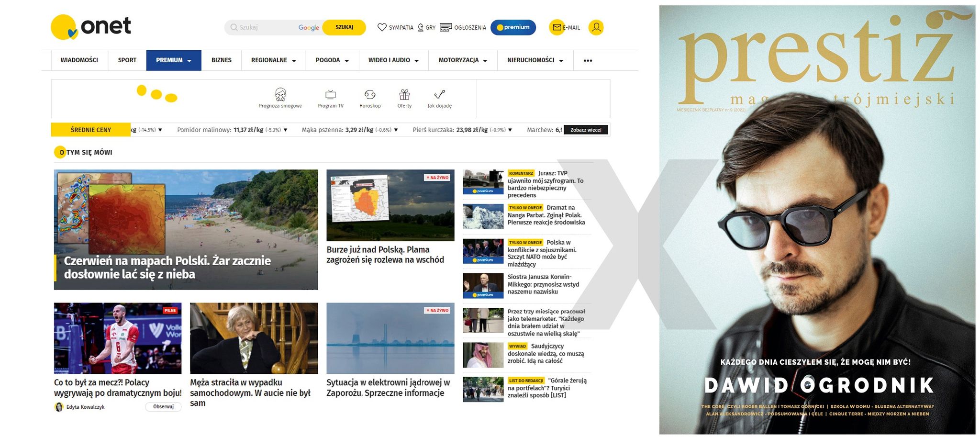Click Saudi prince article thumbnail
This screenshot has height=437, width=980.
[483, 355]
